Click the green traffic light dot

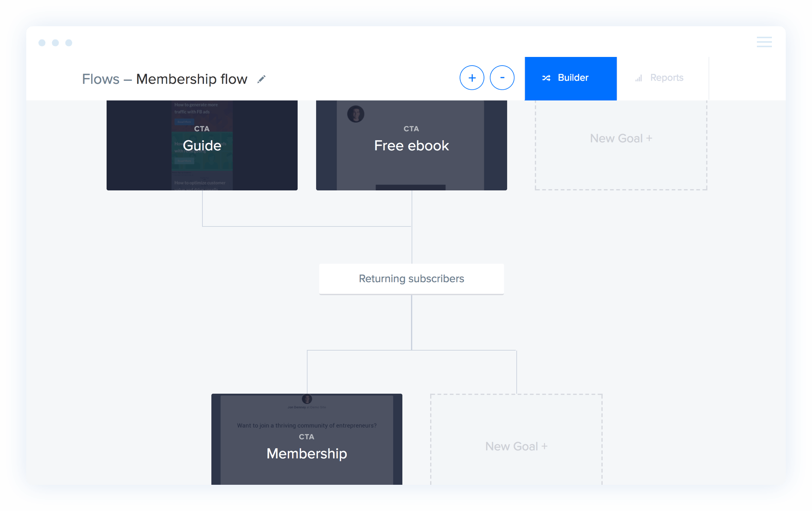69,43
